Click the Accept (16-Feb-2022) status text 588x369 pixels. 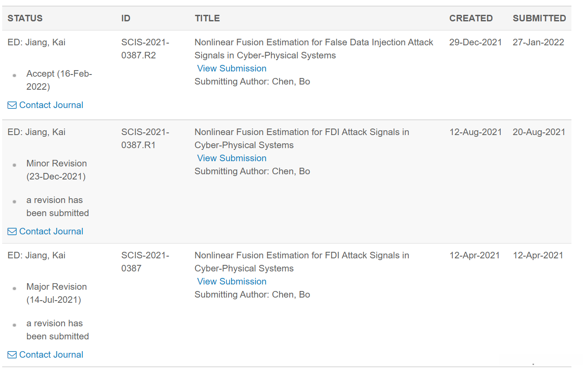[x=59, y=80]
